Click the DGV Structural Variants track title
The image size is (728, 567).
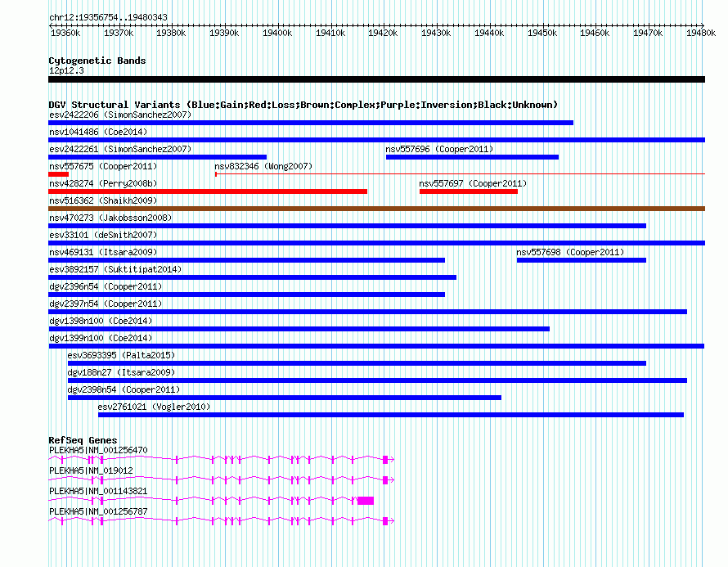pyautogui.click(x=303, y=105)
